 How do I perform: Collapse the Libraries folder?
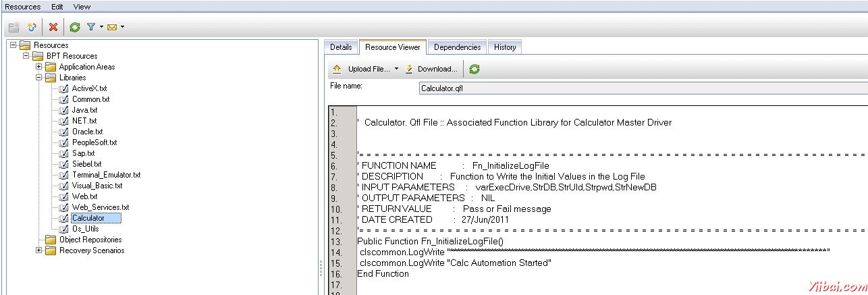click(38, 78)
